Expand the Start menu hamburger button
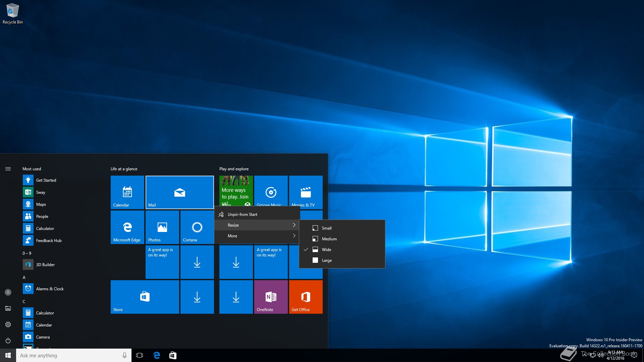Image resolution: width=644 pixels, height=362 pixels. click(8, 169)
